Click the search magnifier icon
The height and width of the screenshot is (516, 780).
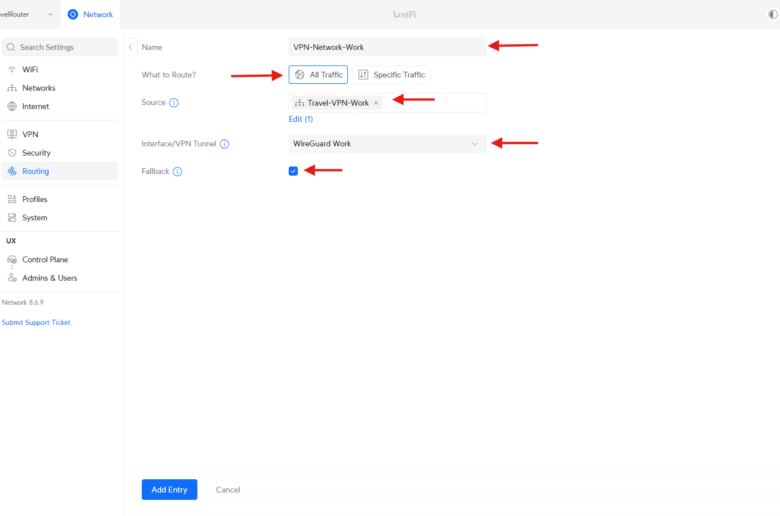(x=11, y=47)
